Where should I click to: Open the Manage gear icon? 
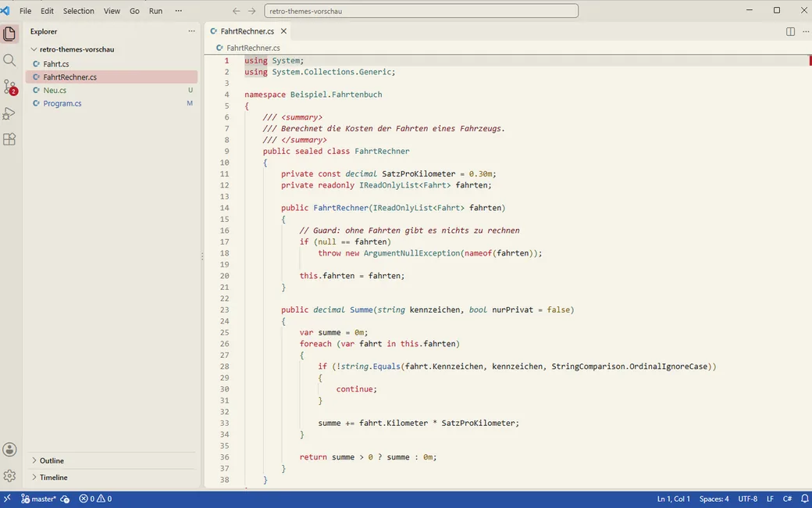click(9, 475)
